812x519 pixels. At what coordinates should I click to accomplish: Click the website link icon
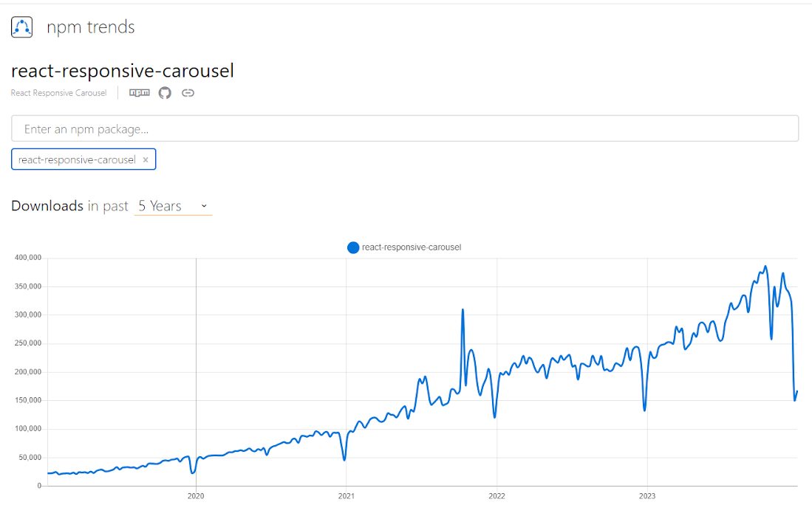coord(188,92)
